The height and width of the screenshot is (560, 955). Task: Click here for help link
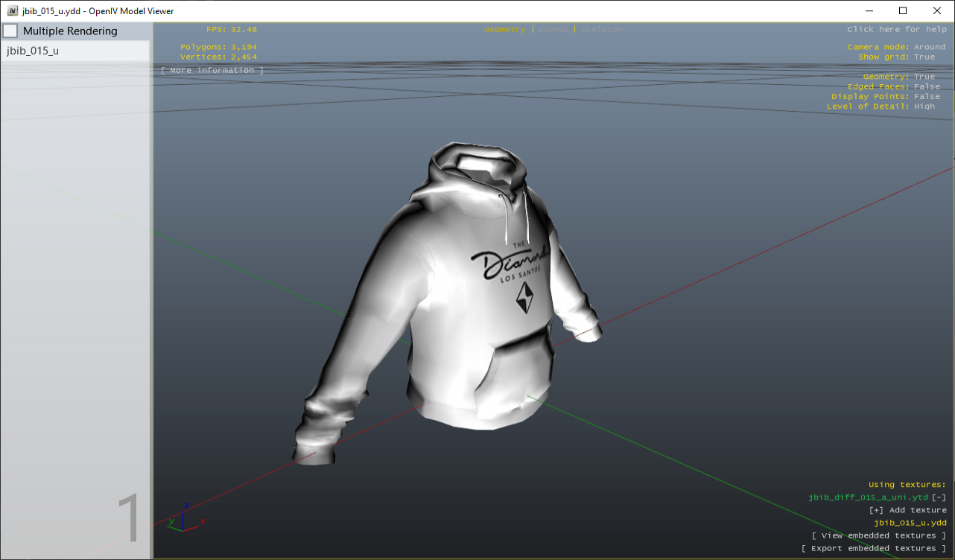tap(896, 29)
